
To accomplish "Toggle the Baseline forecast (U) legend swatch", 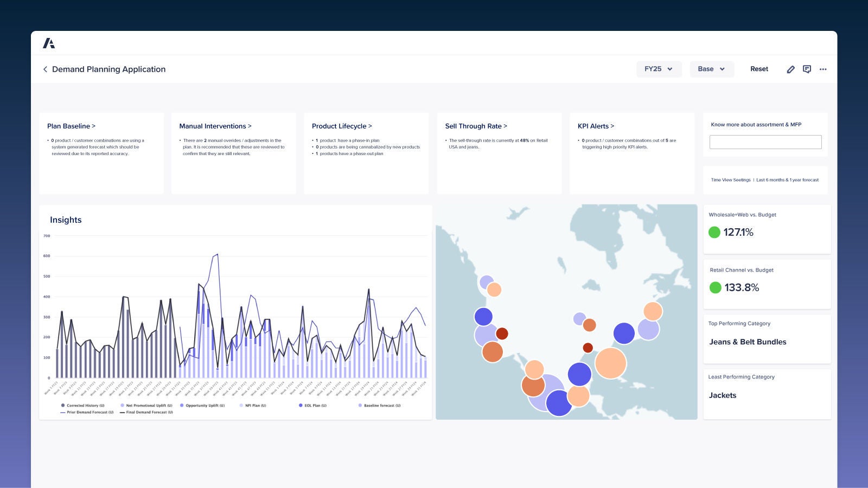I will pyautogui.click(x=360, y=406).
